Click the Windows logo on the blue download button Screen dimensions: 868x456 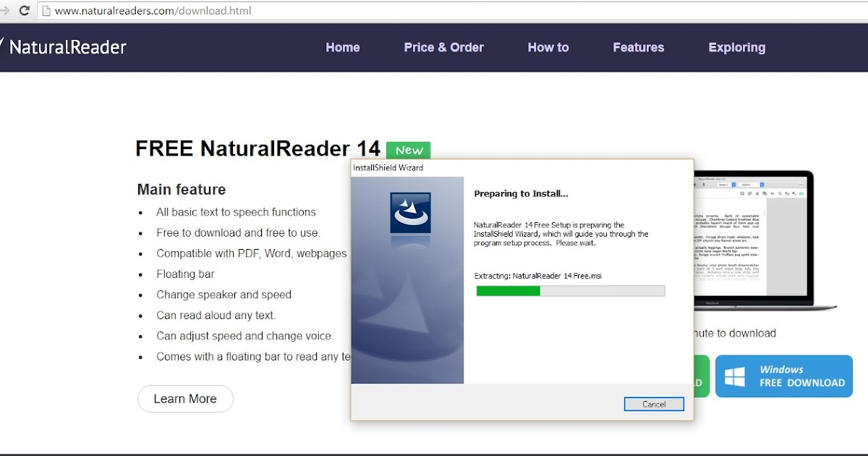point(737,376)
